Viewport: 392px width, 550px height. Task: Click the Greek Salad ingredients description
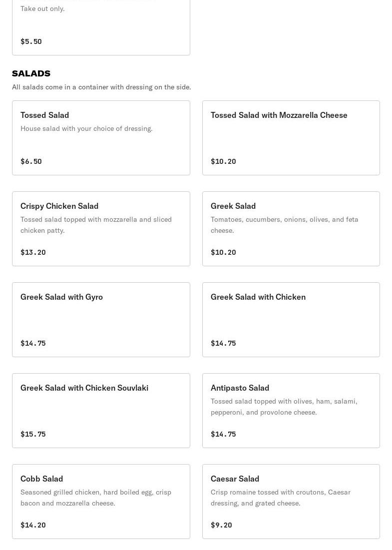[284, 225]
